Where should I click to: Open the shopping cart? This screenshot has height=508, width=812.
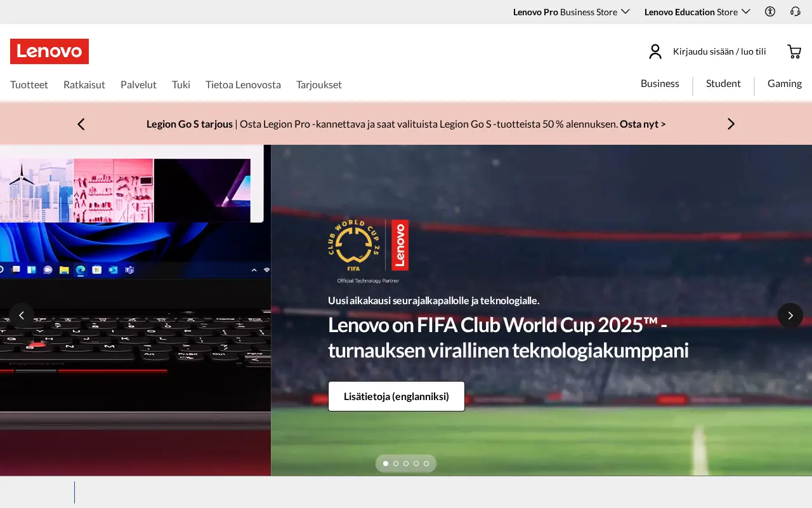(x=794, y=51)
